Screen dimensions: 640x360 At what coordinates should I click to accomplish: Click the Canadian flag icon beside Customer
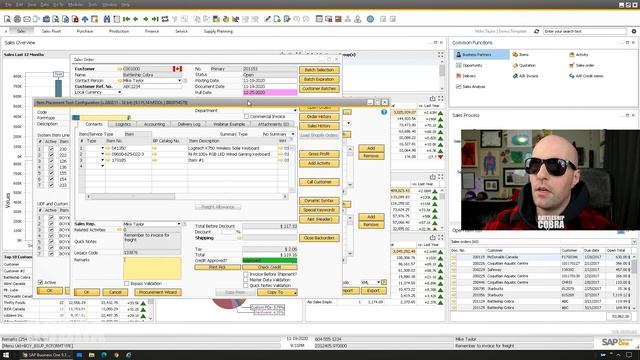[177, 69]
